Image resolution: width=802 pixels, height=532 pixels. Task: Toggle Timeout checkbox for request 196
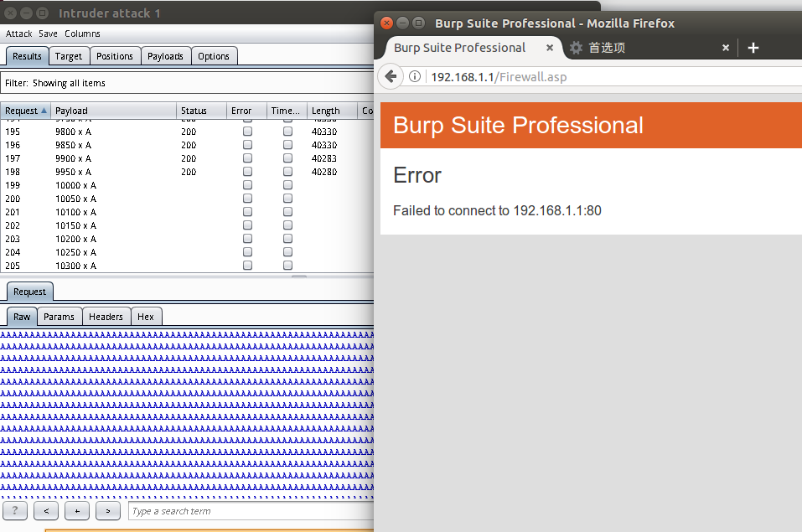point(288,145)
